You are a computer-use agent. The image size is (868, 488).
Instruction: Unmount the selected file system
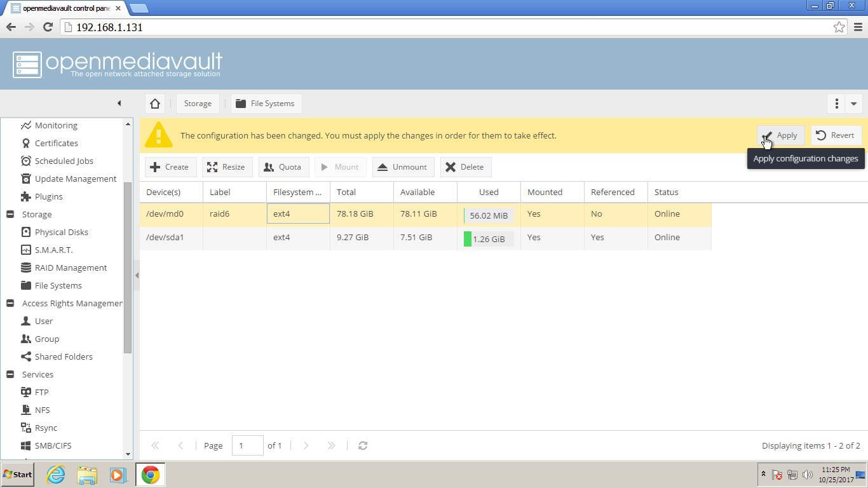tap(403, 167)
